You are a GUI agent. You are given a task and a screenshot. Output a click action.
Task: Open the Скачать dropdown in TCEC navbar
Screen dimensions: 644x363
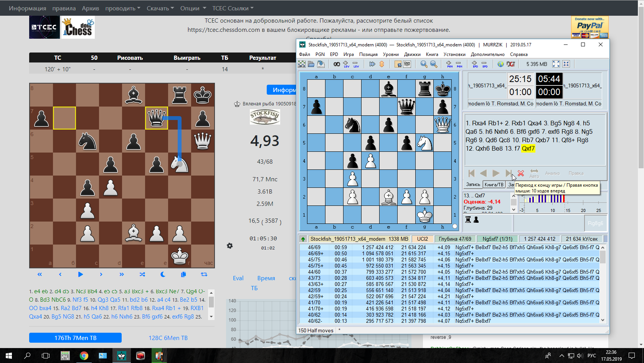coord(160,8)
